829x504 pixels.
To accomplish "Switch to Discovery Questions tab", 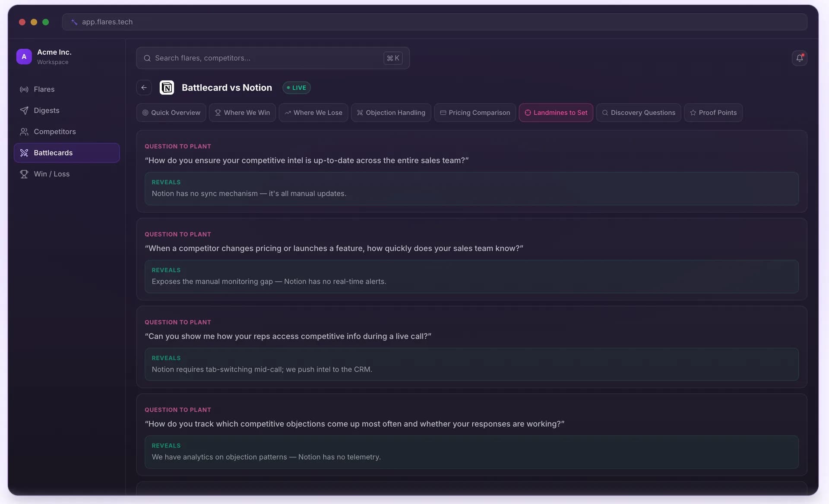I will [639, 113].
